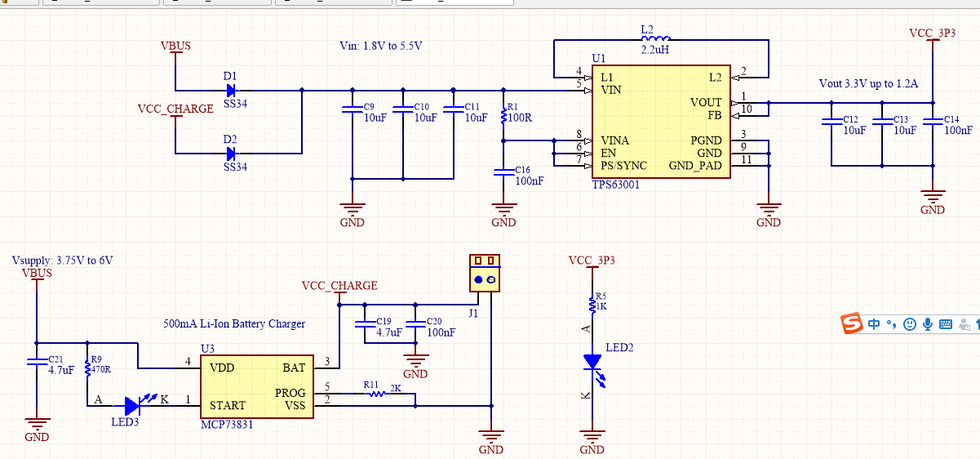Click the VCC_CHARGE net label near D2
This screenshot has width=980, height=459.
[175, 109]
